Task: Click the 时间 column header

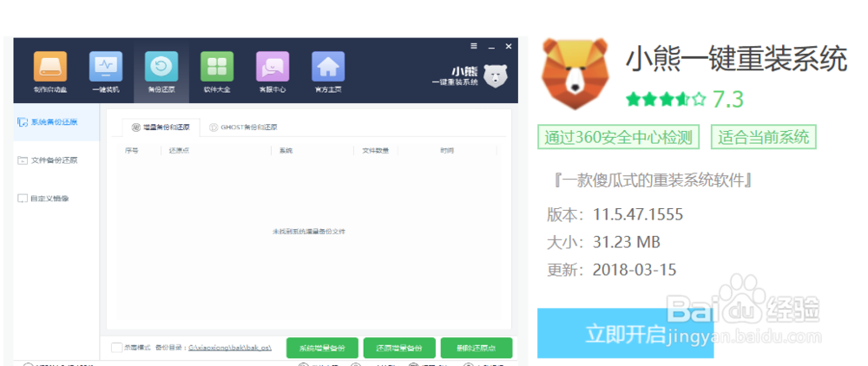Action: pos(447,150)
